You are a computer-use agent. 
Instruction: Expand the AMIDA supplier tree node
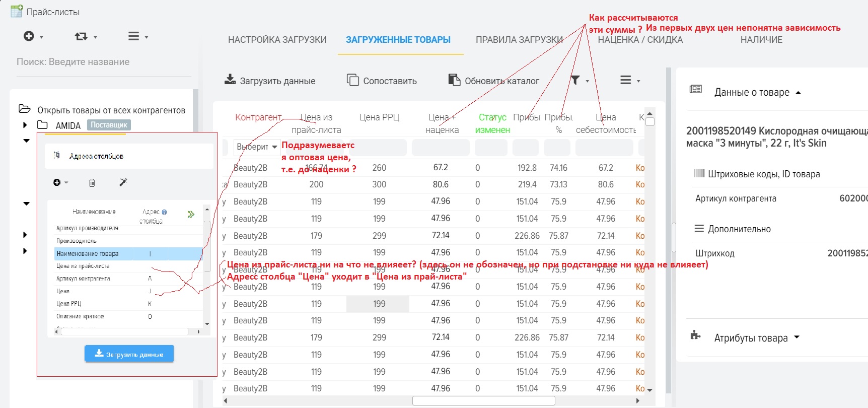tap(25, 125)
